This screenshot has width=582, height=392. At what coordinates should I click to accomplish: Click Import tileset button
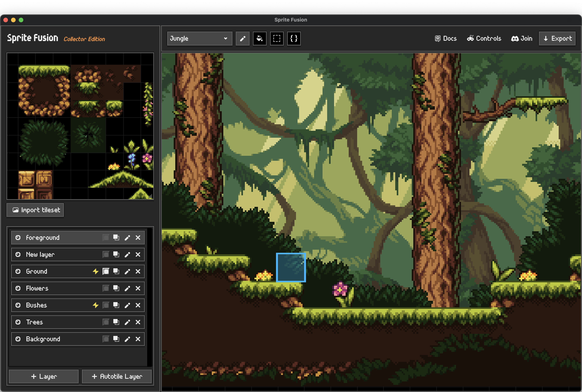[x=35, y=210]
